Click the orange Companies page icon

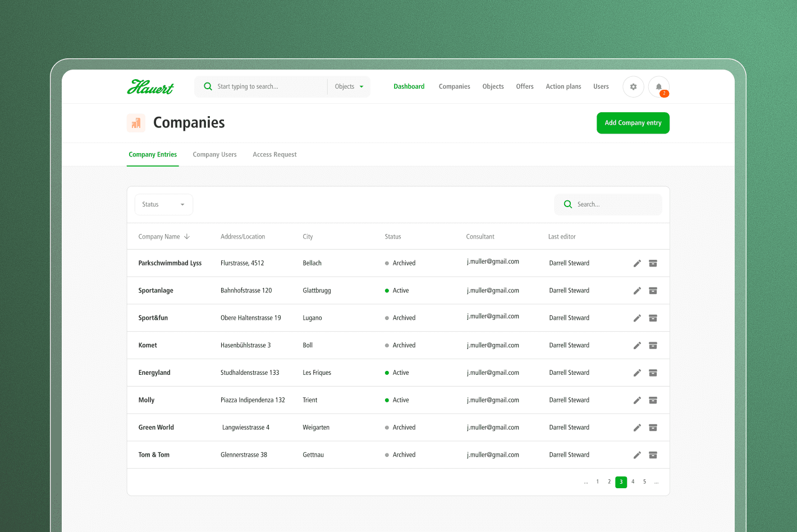136,123
